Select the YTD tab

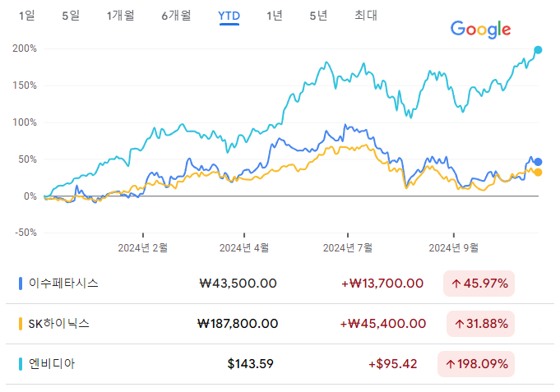pos(229,16)
